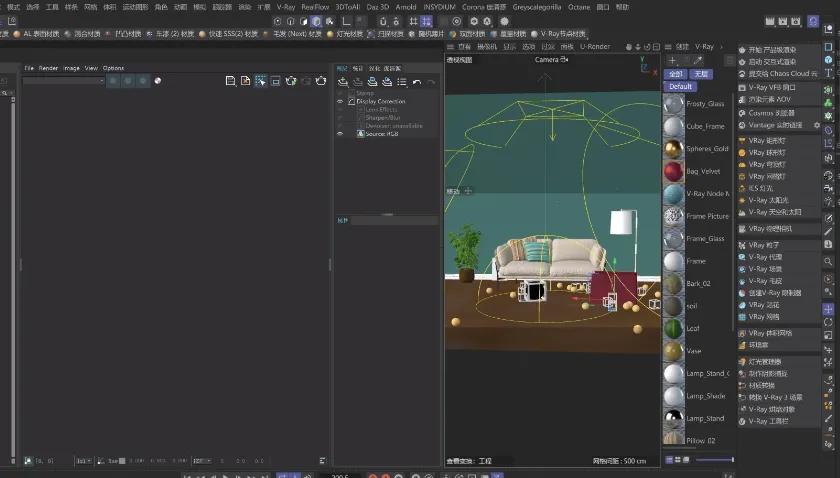Click the Vantage gear settings icon
Viewport: 840px width, 478px height.
point(816,125)
